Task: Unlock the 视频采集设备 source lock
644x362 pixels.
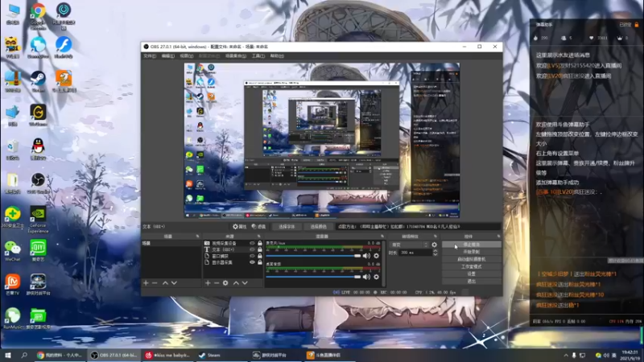Action: (x=259, y=243)
